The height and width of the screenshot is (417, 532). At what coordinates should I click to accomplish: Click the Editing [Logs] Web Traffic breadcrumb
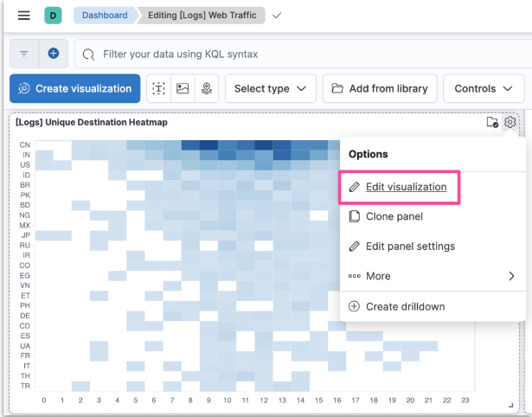(x=202, y=16)
